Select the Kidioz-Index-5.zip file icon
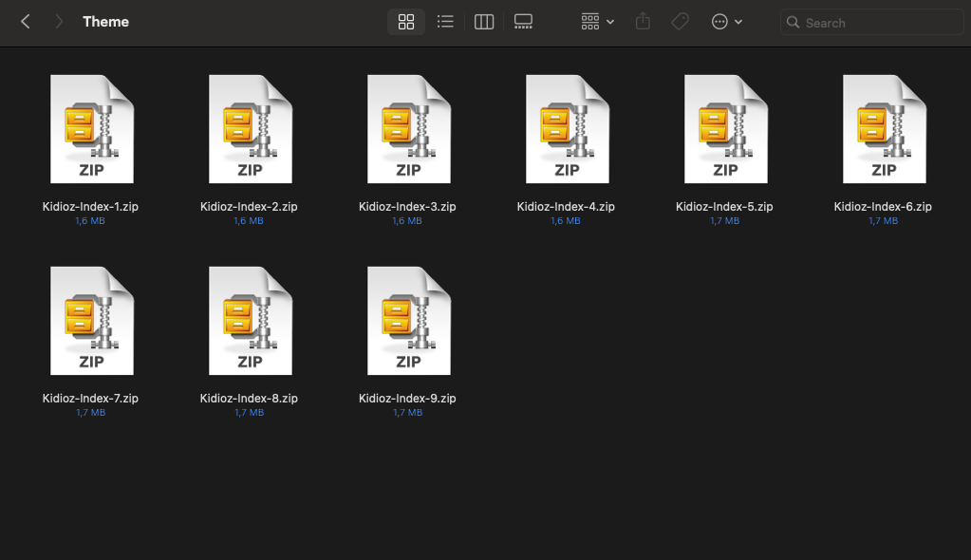 pyautogui.click(x=726, y=129)
